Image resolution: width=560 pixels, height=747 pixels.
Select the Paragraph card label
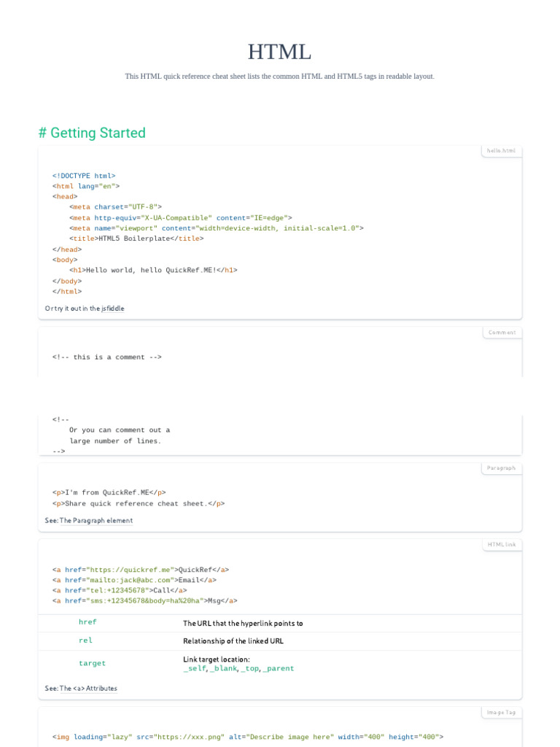(502, 468)
